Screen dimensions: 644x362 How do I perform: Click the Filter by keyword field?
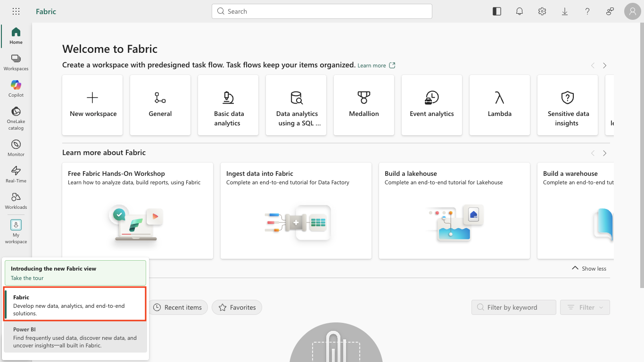(514, 307)
